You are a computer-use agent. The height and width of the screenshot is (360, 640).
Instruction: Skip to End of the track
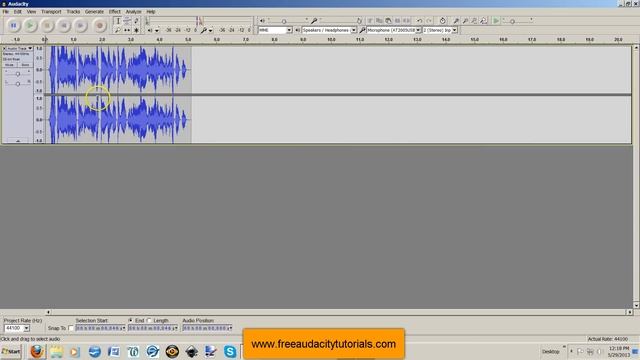click(81, 26)
